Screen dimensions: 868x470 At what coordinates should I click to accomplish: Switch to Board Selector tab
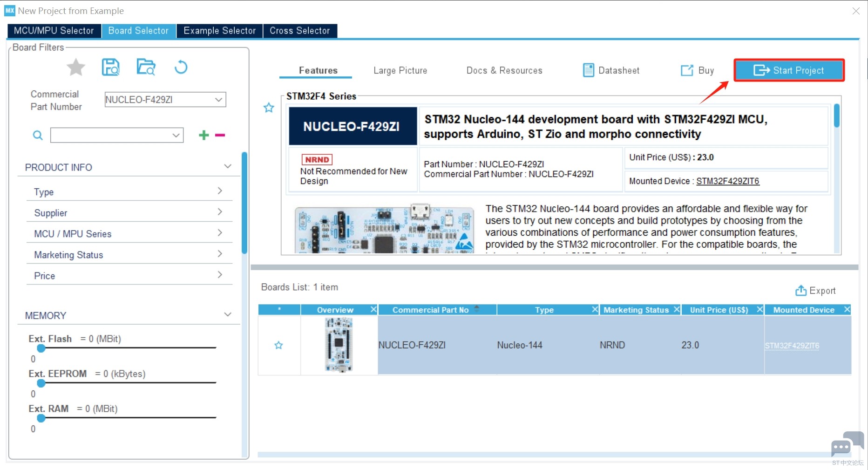point(139,31)
